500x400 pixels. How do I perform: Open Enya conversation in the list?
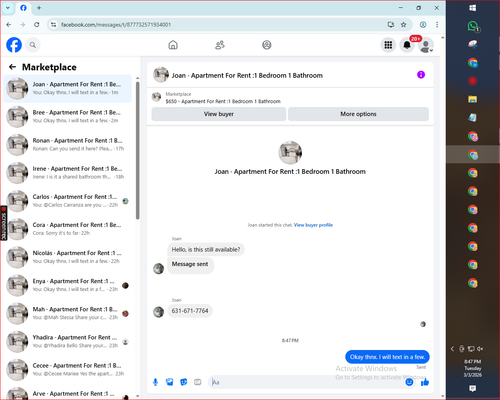tap(68, 285)
